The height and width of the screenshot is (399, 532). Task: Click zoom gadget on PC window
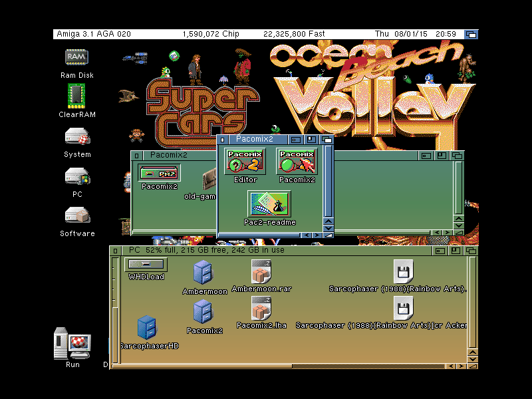456,251
